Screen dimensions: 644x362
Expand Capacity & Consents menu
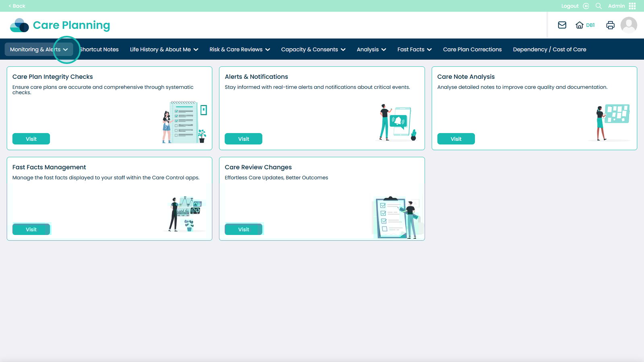[313, 49]
